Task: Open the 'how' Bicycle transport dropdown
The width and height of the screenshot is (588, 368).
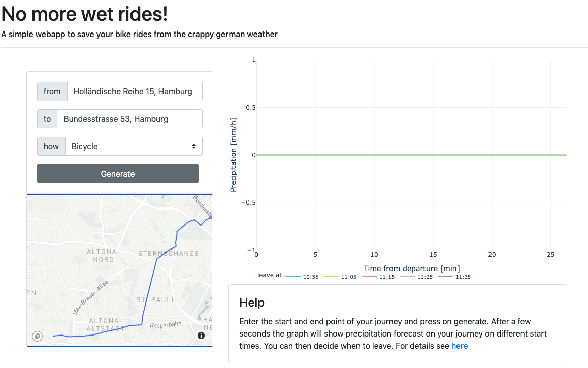Action: tap(134, 146)
